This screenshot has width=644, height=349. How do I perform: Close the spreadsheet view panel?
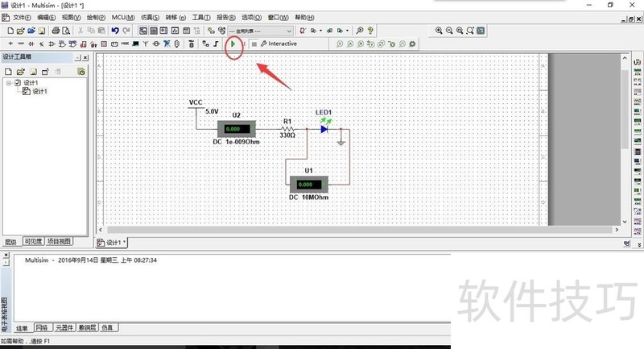(6, 256)
